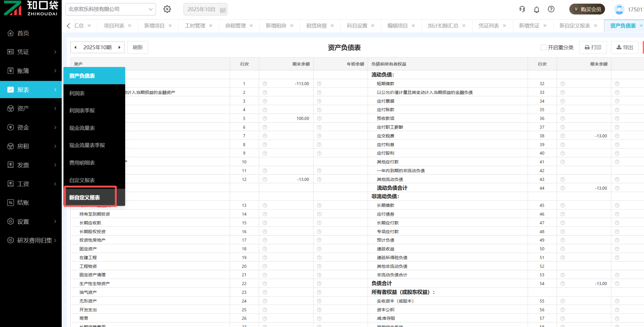Switch to the 凭证列表 tab
This screenshot has width=644, height=327.
coord(488,26)
